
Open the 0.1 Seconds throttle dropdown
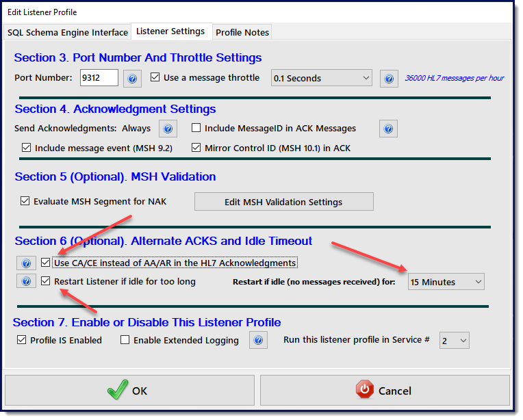(x=322, y=78)
